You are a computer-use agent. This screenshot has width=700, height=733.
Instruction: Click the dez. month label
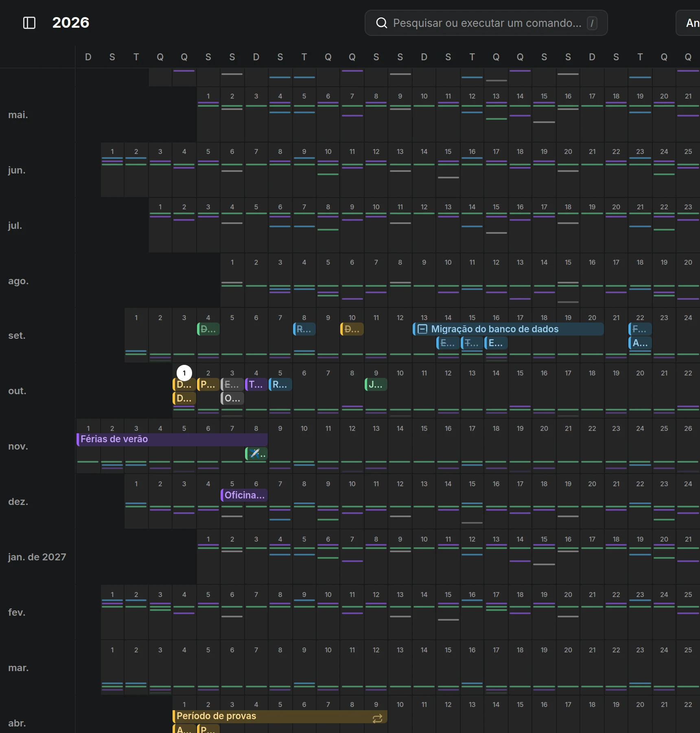point(18,502)
